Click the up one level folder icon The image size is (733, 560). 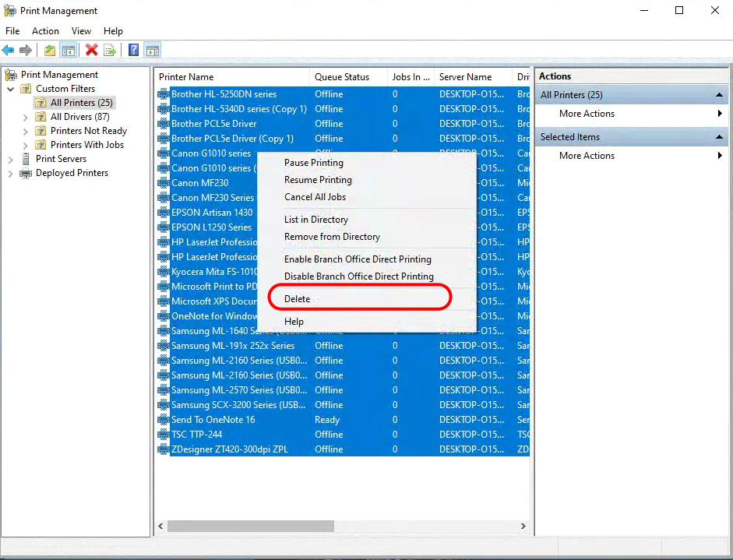[x=50, y=50]
